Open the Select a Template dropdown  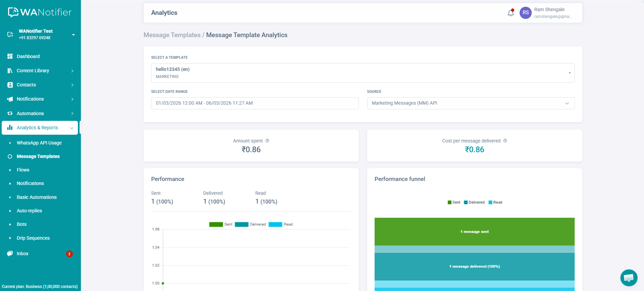click(x=362, y=73)
